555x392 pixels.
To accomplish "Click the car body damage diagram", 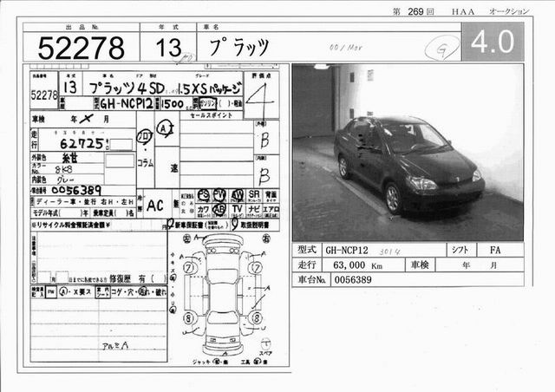I will [223, 296].
